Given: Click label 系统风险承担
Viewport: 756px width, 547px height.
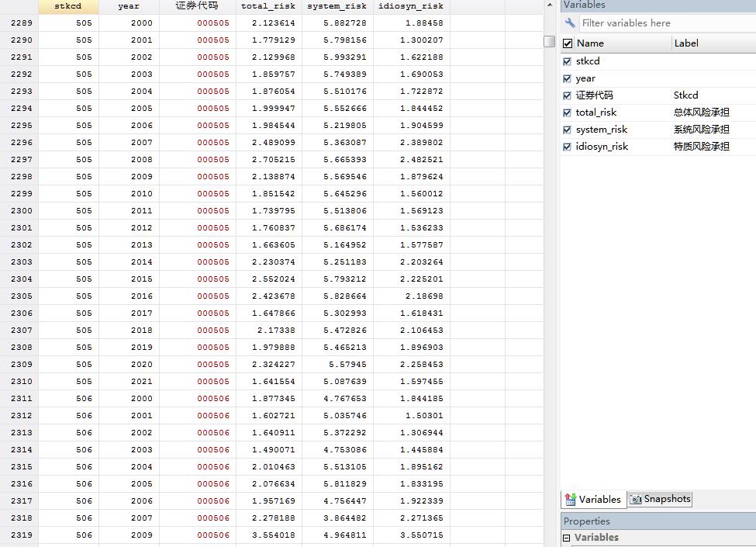Looking at the screenshot, I should [702, 130].
